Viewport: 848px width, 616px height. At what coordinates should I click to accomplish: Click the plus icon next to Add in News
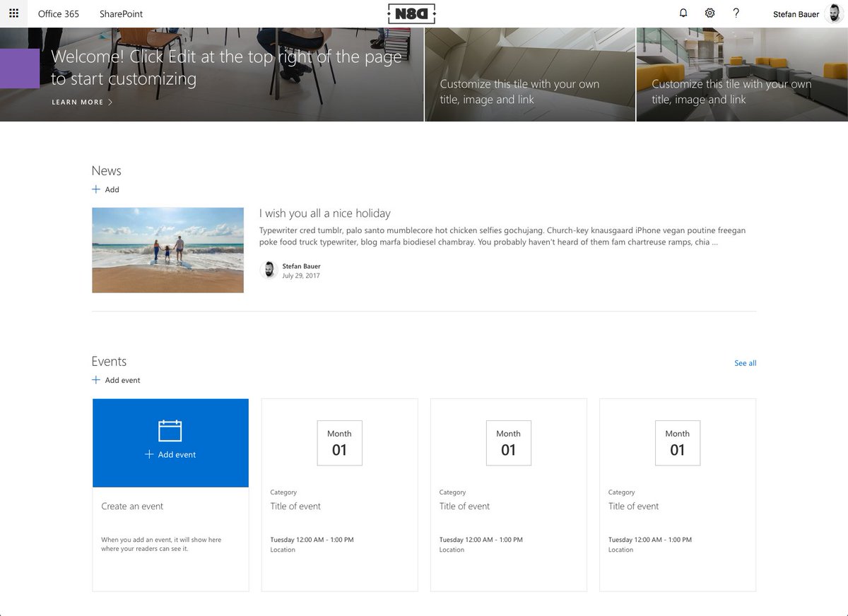pyautogui.click(x=95, y=189)
